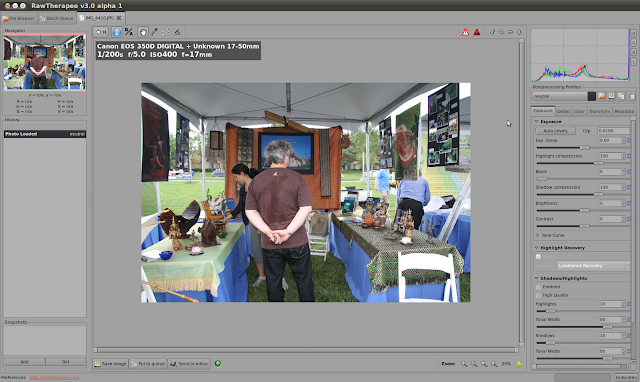Zoom out using first magnifier icon
Viewport: 640px width, 382px height.
tap(464, 364)
